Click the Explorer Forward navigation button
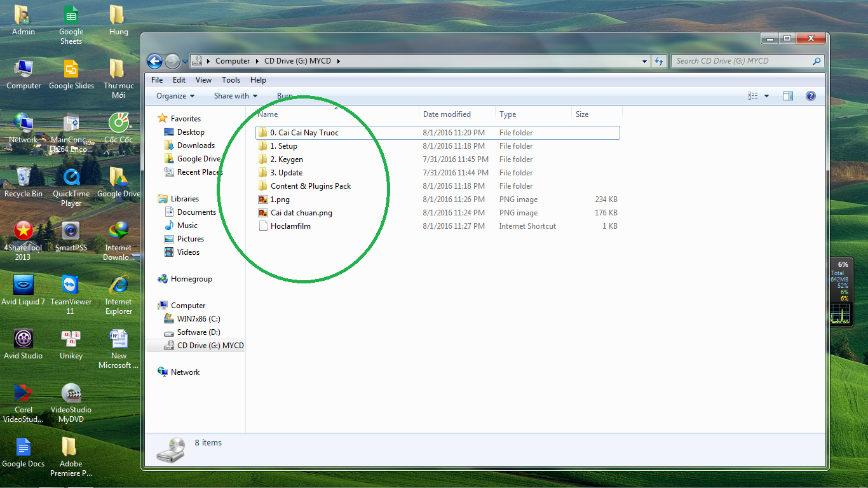 172,61
